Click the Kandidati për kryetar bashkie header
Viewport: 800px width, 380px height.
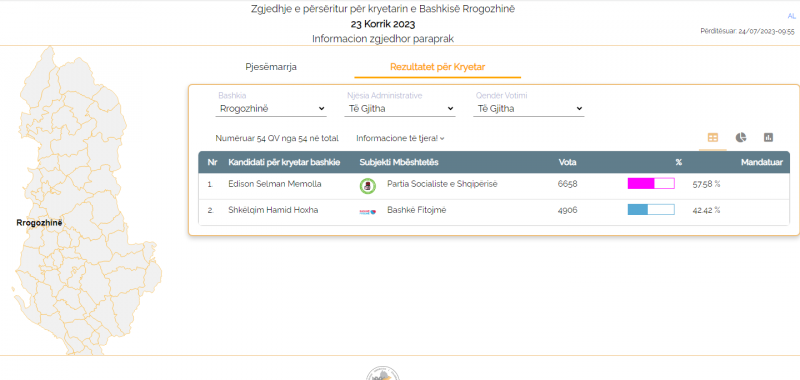tap(284, 162)
